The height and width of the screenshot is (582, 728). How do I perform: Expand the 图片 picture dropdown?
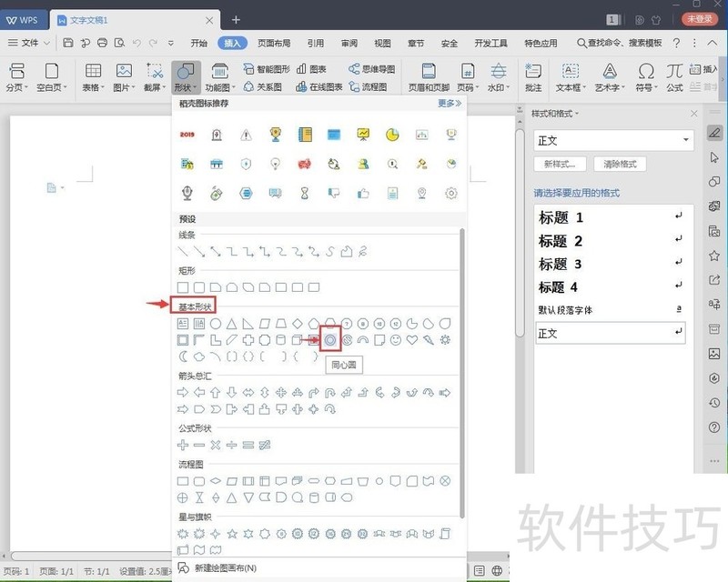(x=124, y=77)
